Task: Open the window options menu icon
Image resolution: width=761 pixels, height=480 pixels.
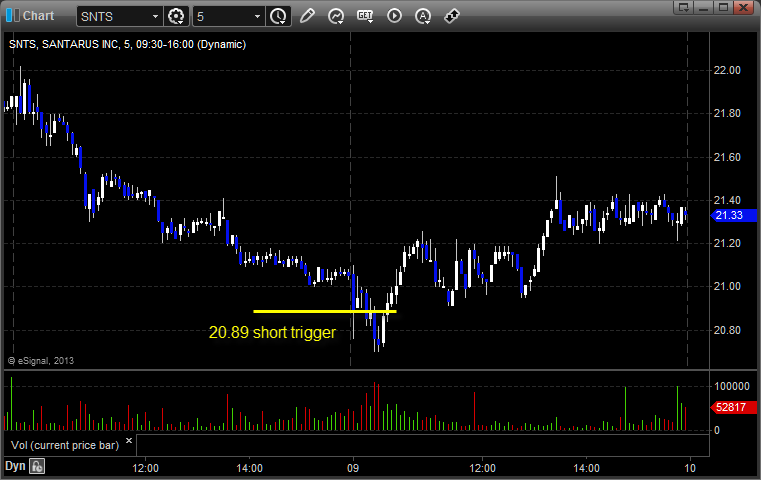Action: (684, 7)
